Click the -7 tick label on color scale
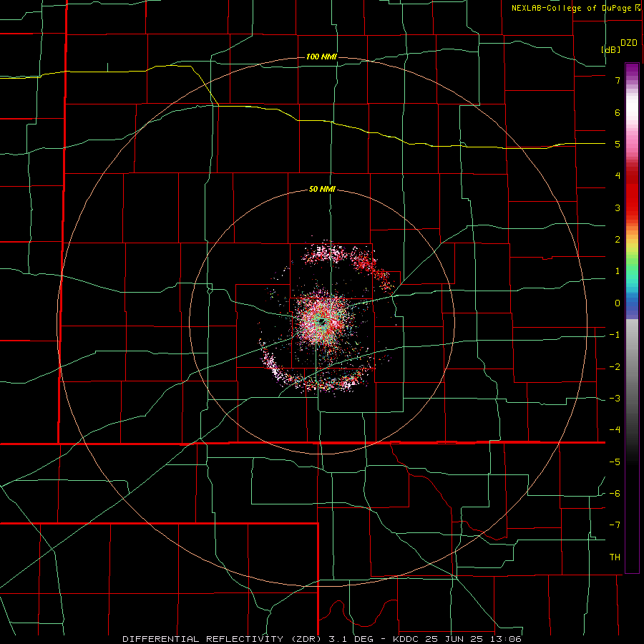Screen dimensions: 644x644 615,525
